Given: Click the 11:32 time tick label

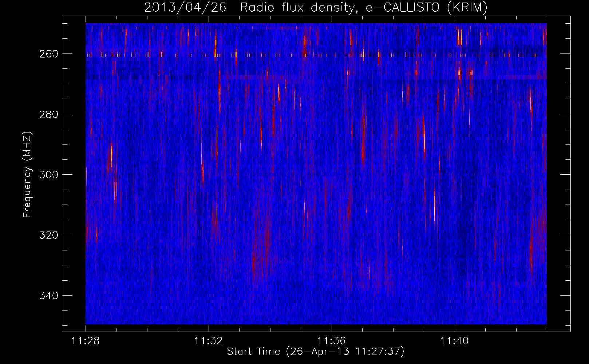Looking at the screenshot, I should [x=209, y=341].
